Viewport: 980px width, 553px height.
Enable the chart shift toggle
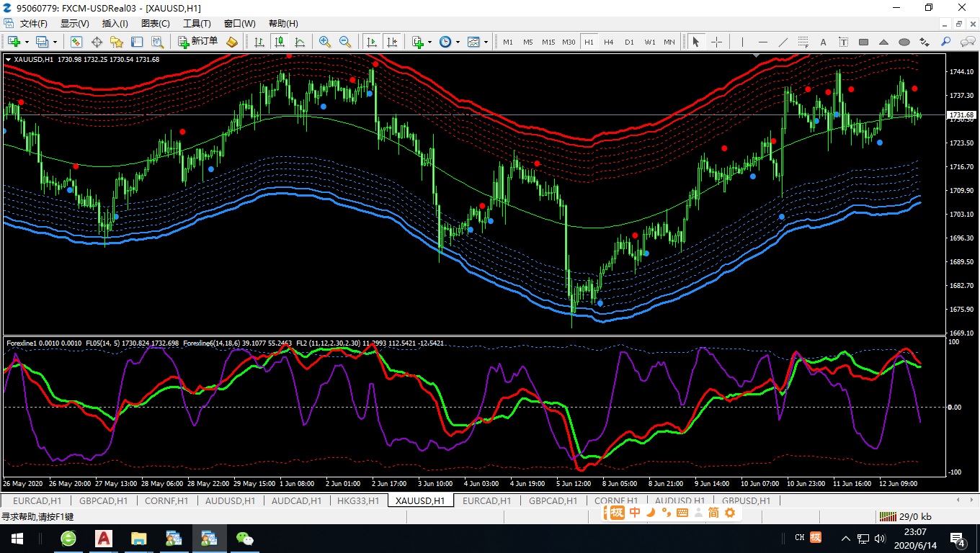(x=391, y=42)
